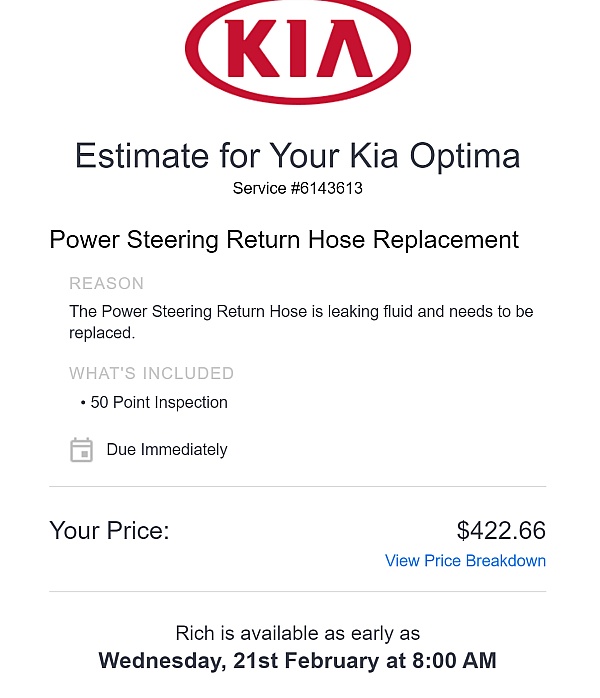
Task: Select the 'Estimate for Your Kia Optima' heading
Action: [298, 156]
